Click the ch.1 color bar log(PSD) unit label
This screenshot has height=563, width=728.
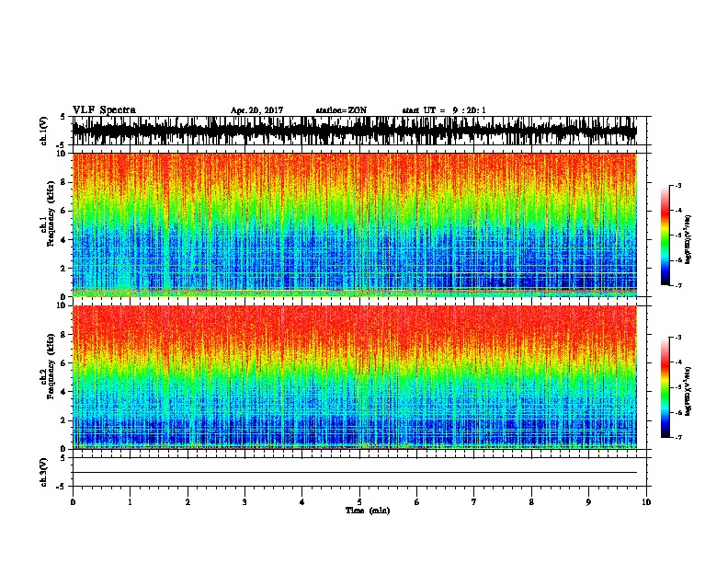[688, 239]
